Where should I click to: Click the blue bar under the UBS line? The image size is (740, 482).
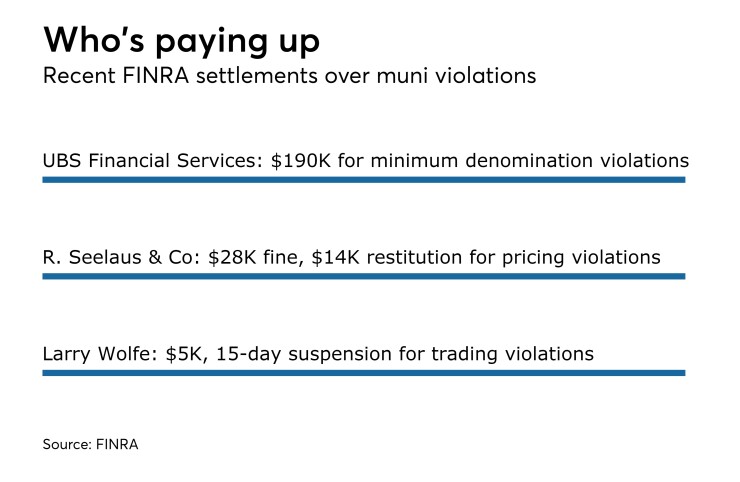point(363,180)
